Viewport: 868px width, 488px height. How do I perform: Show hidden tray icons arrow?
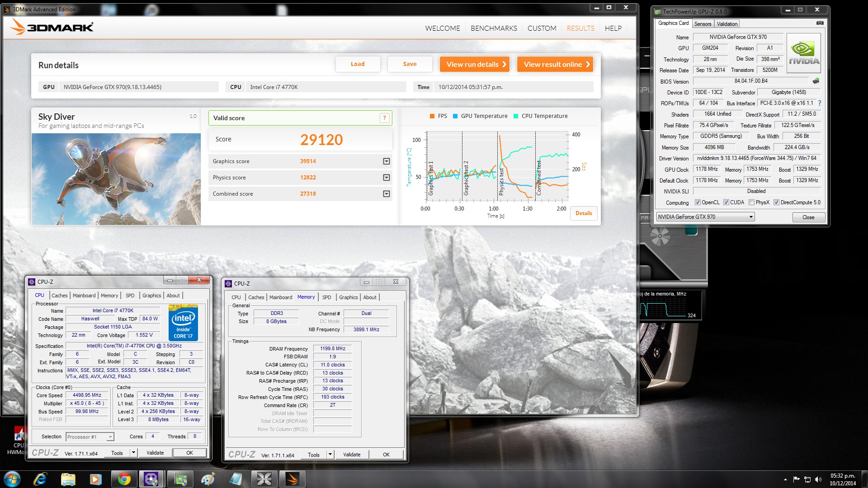click(785, 479)
